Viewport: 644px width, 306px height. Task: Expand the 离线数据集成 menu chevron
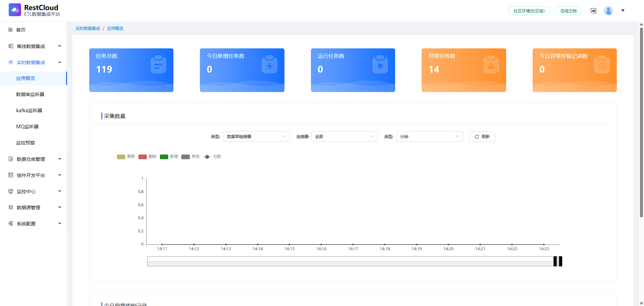[60, 46]
